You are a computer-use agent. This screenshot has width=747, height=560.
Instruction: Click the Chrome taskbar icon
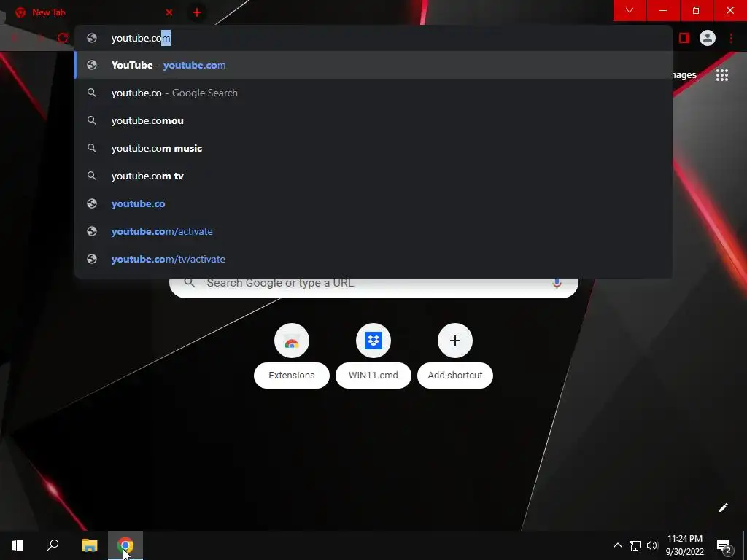[x=125, y=545]
